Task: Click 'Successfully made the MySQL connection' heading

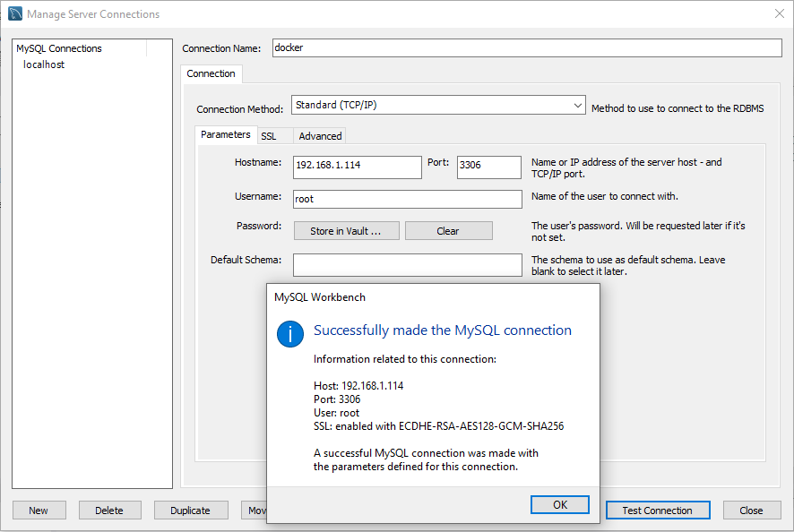Action: pos(443,330)
